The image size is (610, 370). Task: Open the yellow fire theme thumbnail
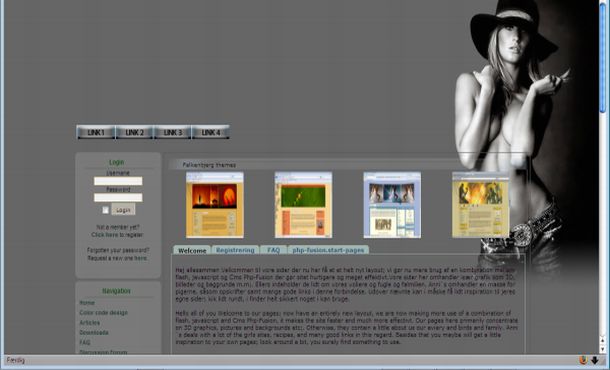[480, 205]
